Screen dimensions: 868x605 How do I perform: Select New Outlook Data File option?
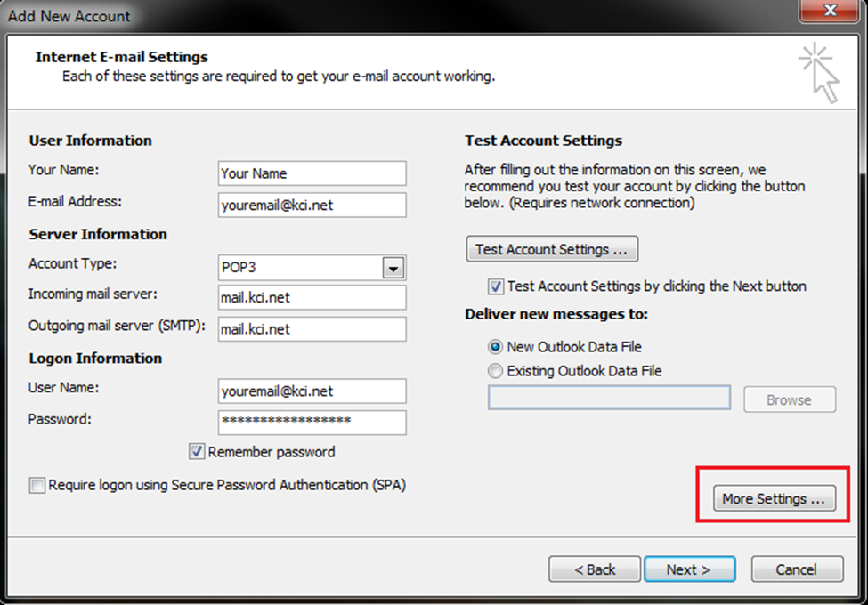496,347
